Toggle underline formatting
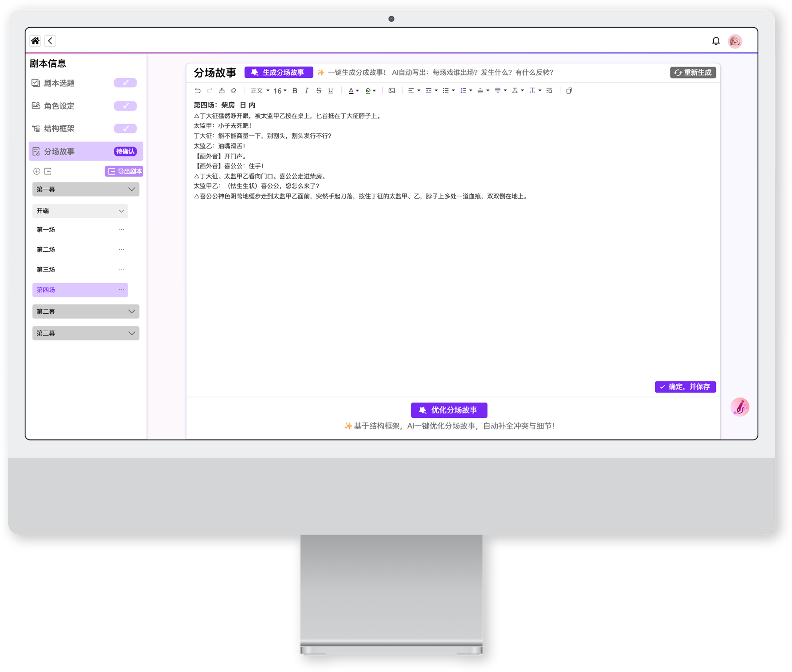The height and width of the screenshot is (672, 792). [x=330, y=91]
